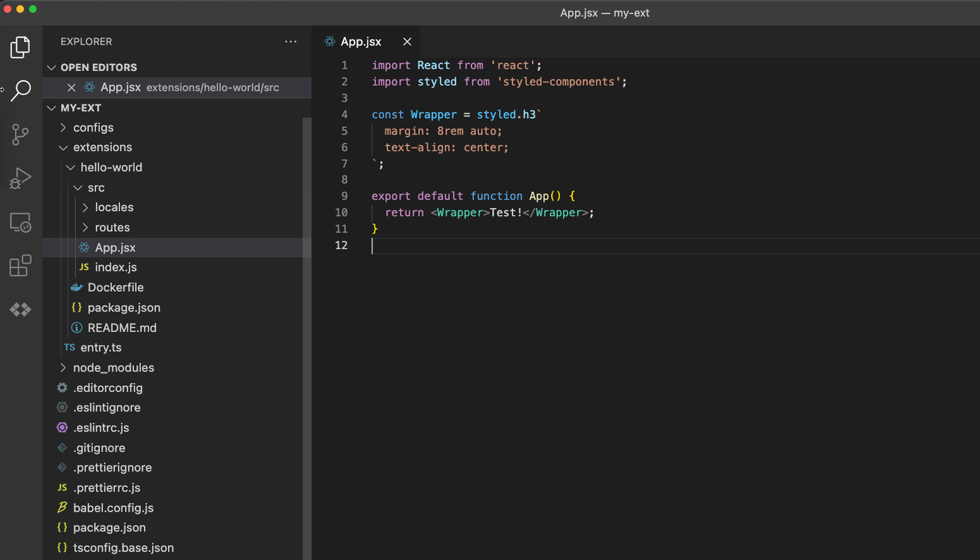Open the Source Control view
Viewport: 980px width, 560px height.
20,135
